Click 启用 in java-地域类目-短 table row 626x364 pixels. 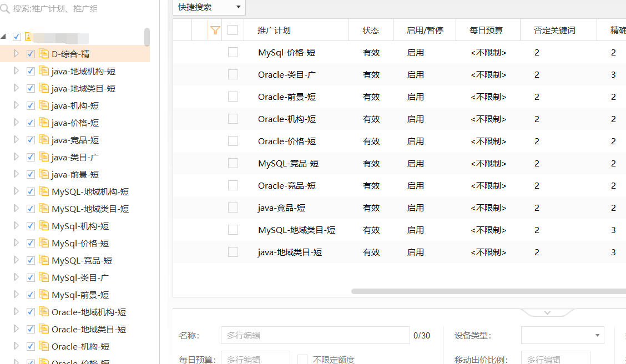click(x=415, y=252)
